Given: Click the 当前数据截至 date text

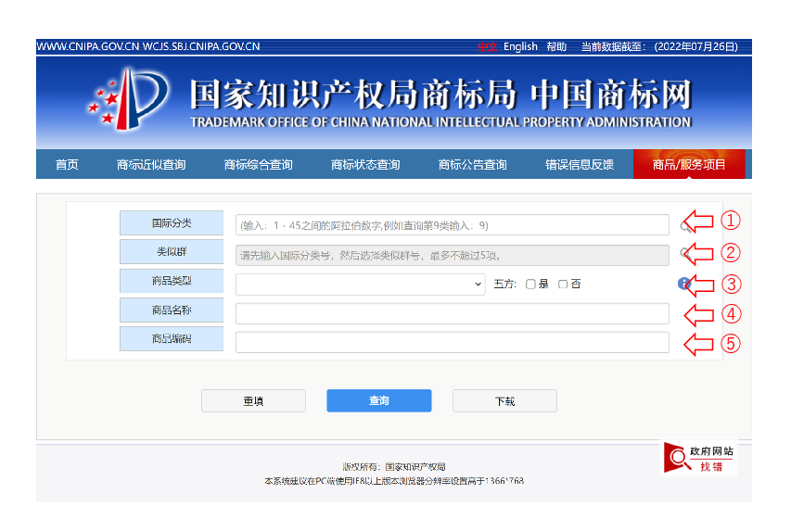Looking at the screenshot, I should [x=659, y=47].
